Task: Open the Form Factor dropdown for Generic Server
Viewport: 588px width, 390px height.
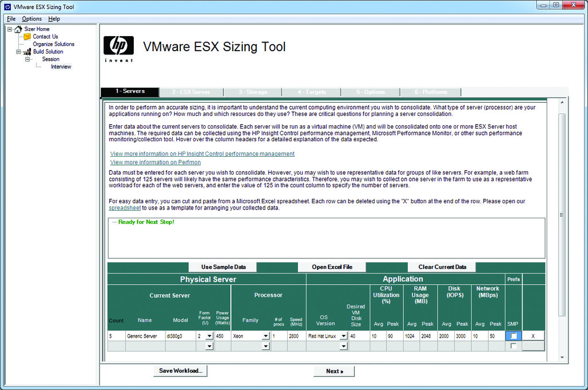Action: click(209, 336)
